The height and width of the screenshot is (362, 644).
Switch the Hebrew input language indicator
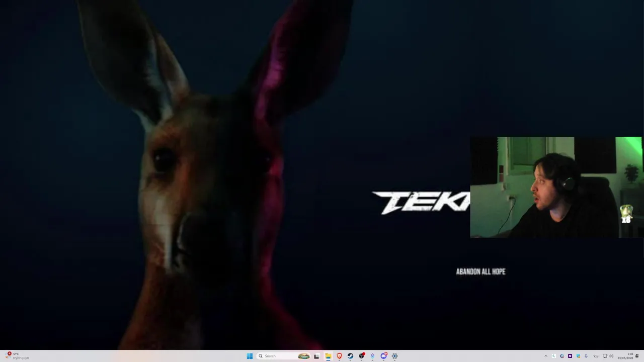(x=596, y=356)
